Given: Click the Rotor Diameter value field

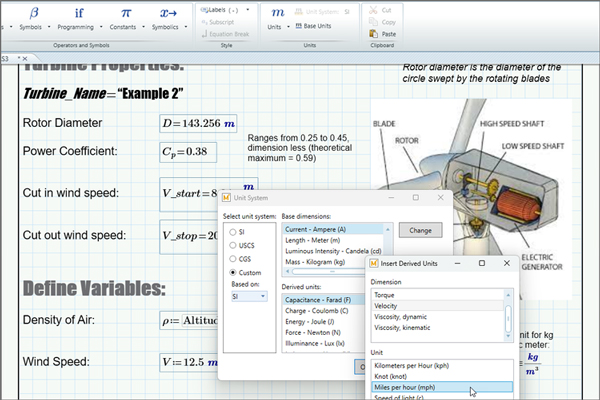Looking at the screenshot, I should click(200, 125).
